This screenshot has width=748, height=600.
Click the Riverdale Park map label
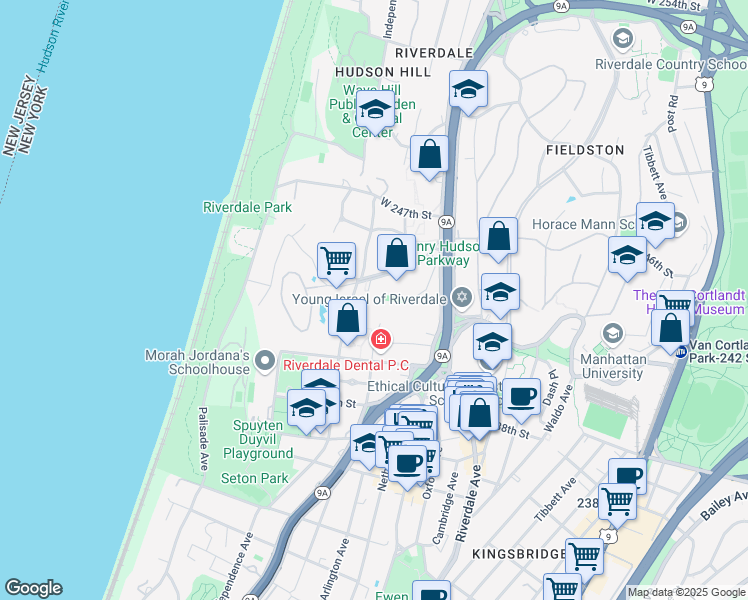pos(247,207)
